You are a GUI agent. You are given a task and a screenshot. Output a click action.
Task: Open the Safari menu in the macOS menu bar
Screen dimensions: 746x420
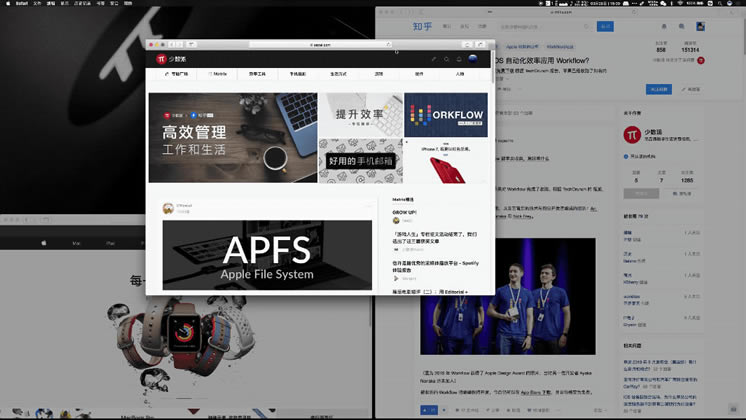21,3
